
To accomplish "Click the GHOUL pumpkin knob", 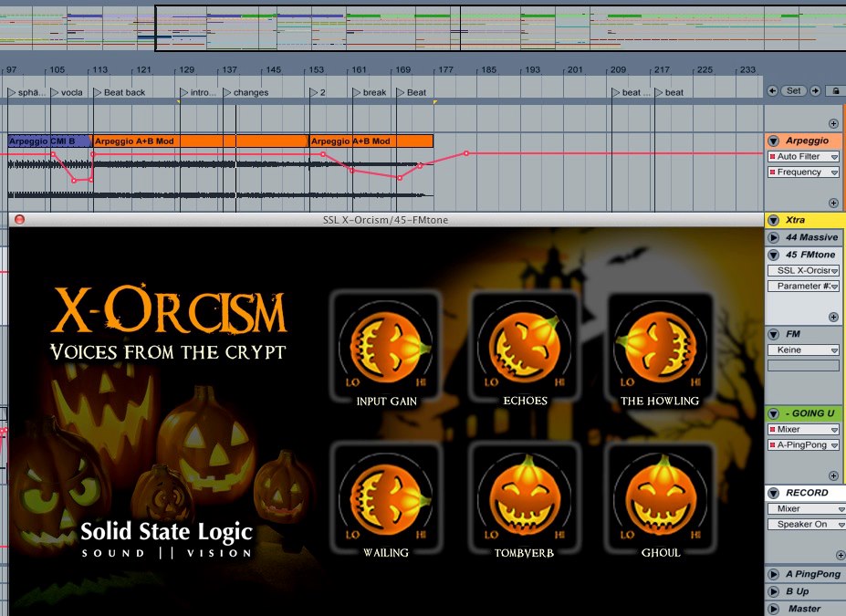I will [x=661, y=497].
